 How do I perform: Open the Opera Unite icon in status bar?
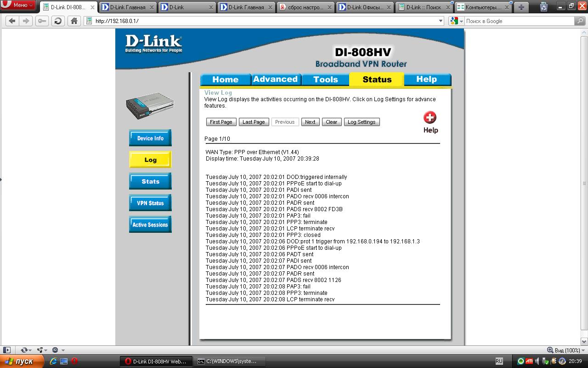pyautogui.click(x=40, y=350)
